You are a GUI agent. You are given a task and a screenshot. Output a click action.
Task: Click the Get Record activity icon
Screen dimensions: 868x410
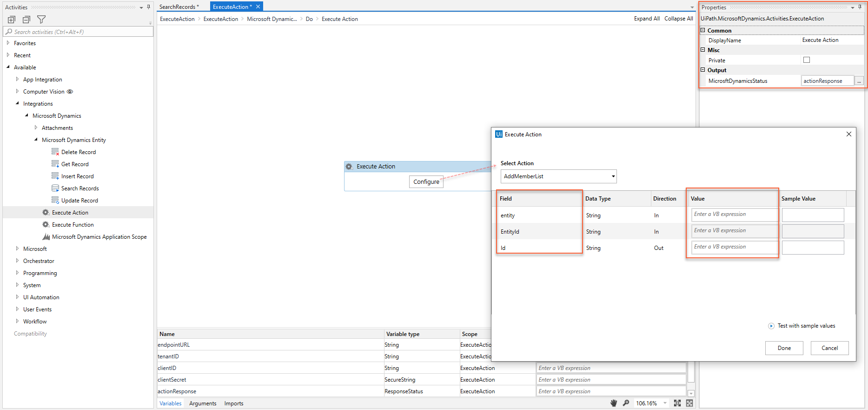[55, 164]
